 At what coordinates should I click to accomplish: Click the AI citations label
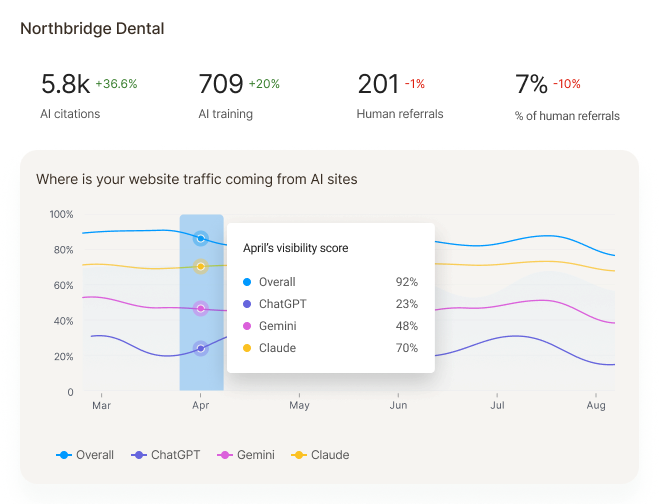70,114
